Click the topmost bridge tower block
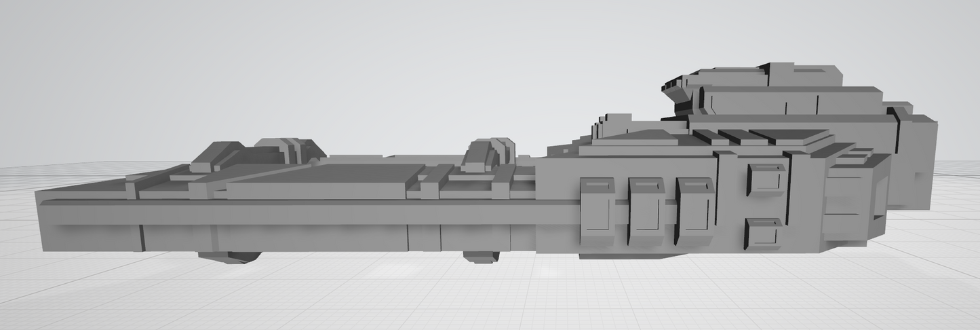Screen dimensions: 980x330 [800, 75]
